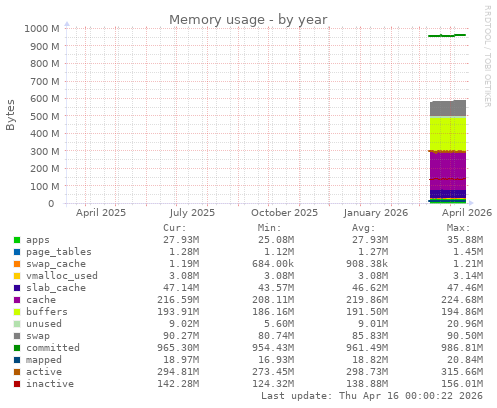This screenshot has height=408, width=497.
Task: Click the vmalloc_used yellow legend swatch
Action: (x=17, y=276)
